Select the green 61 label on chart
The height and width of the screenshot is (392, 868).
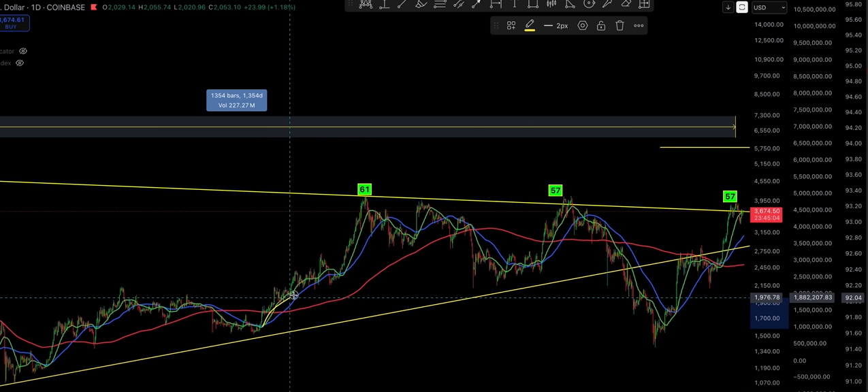tap(364, 190)
